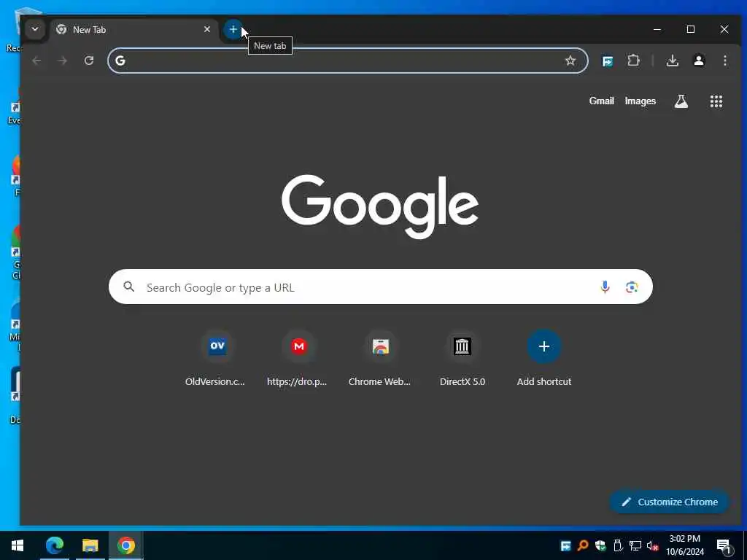This screenshot has width=747, height=560.
Task: Bookmark this tab with star icon
Action: [570, 61]
